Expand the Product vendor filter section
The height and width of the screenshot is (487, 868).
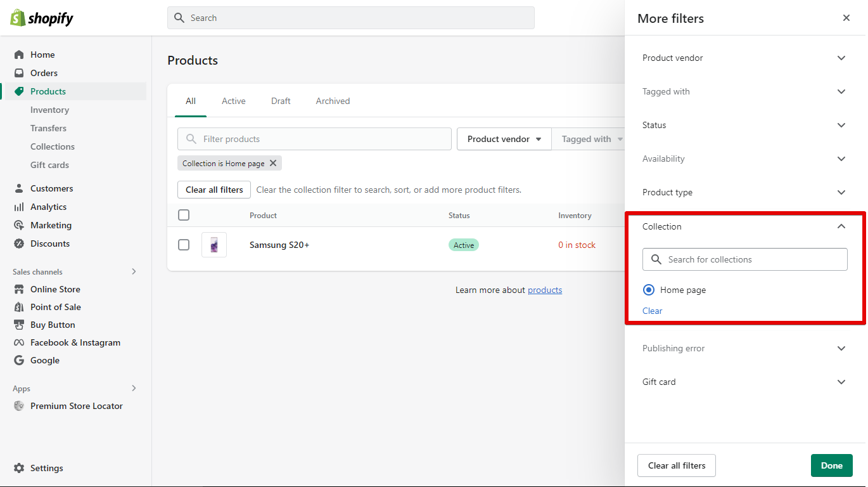coord(841,58)
